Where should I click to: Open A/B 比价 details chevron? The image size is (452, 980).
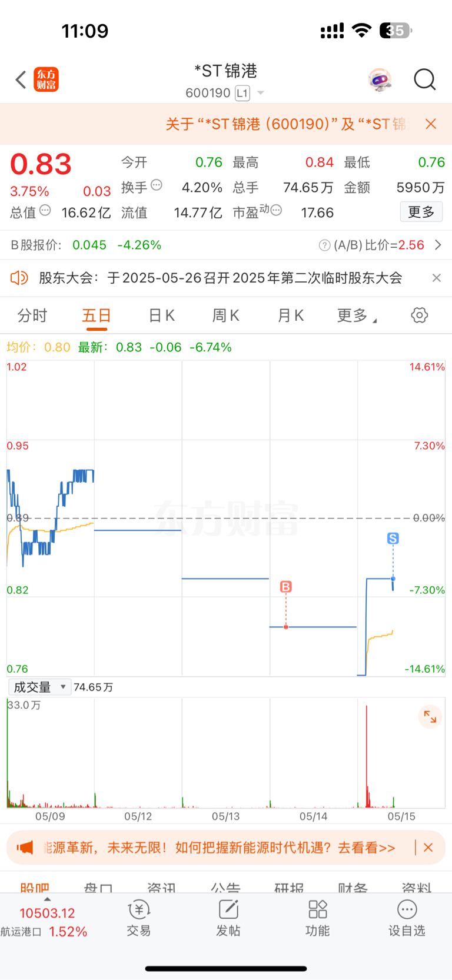[x=438, y=245]
